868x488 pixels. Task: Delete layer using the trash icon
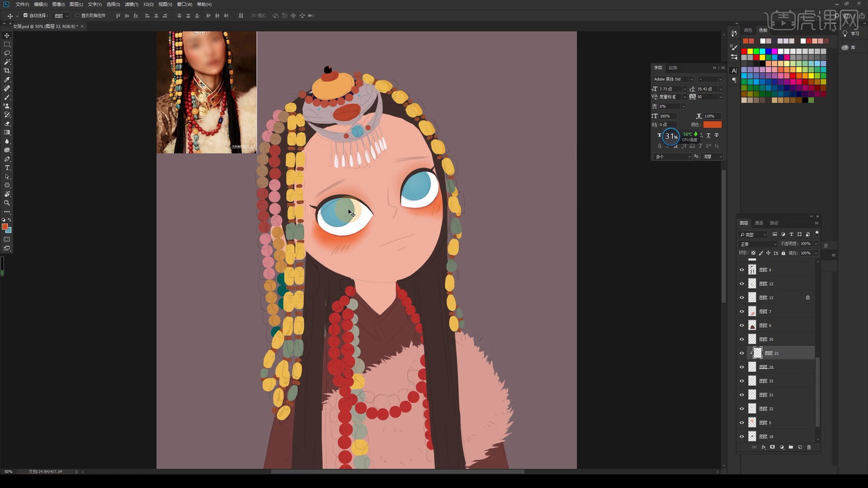tap(809, 447)
